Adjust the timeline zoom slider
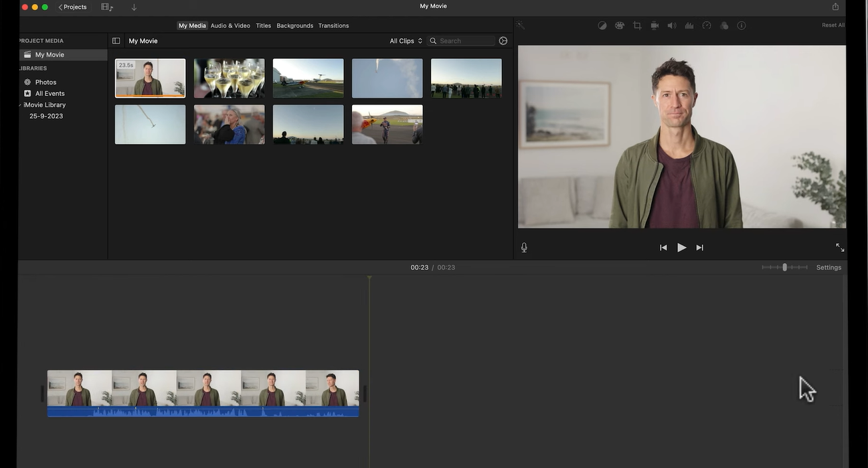 784,266
